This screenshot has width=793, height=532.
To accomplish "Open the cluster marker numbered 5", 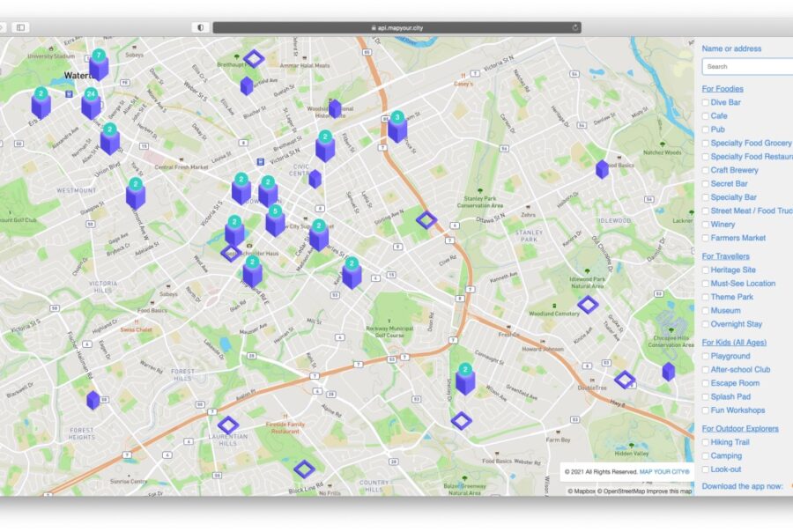I will coord(276,221).
